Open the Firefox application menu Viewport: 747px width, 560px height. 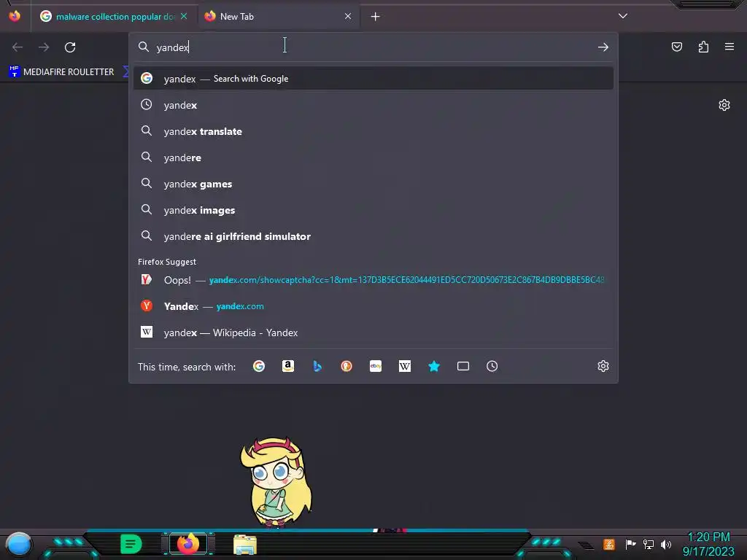729,47
